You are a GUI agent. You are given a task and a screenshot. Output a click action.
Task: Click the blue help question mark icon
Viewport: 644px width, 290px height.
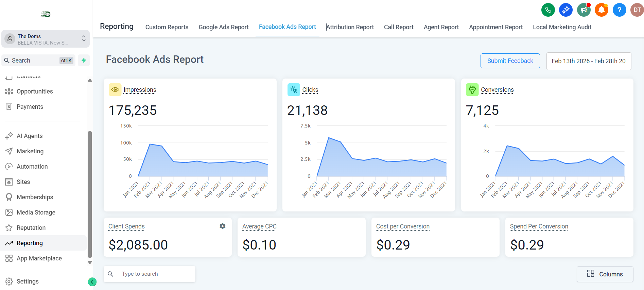coord(619,10)
